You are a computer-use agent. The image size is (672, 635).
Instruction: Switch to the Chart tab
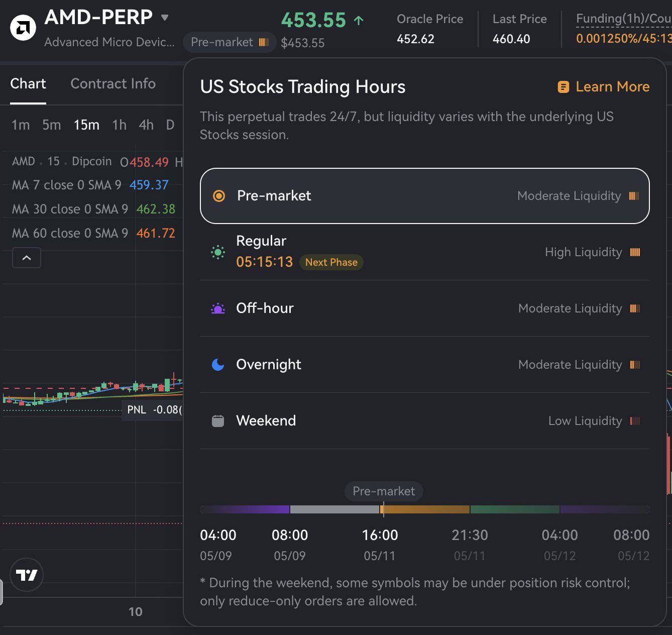pyautogui.click(x=28, y=83)
